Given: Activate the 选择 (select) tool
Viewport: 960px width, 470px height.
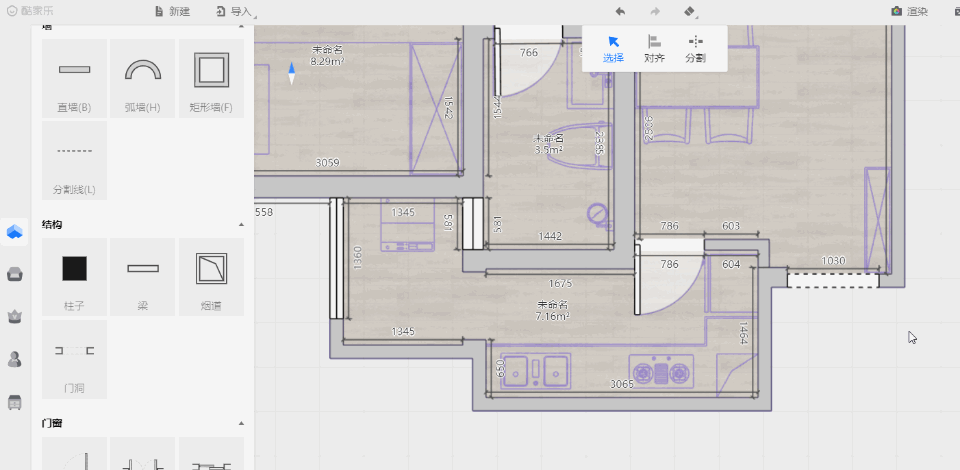Looking at the screenshot, I should [x=613, y=48].
